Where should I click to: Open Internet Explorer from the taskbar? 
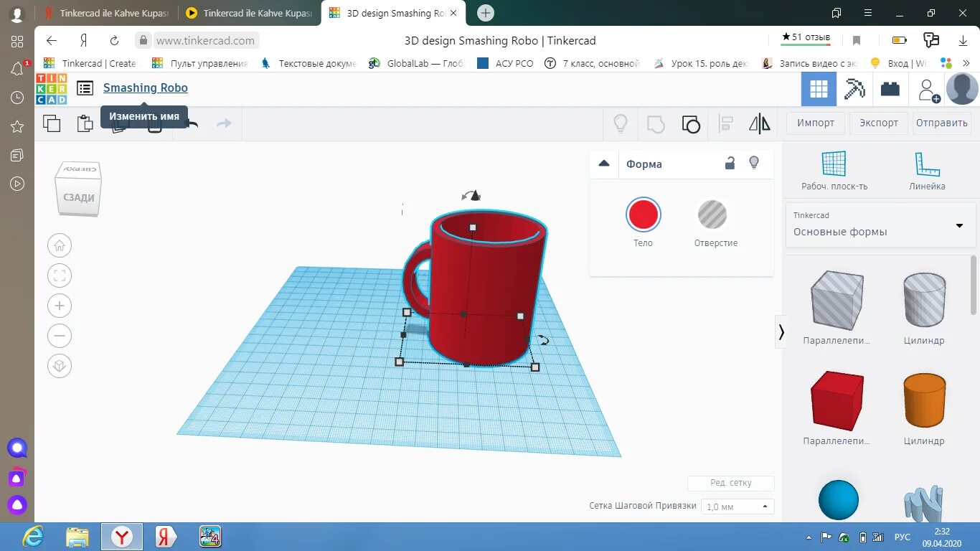(33, 536)
